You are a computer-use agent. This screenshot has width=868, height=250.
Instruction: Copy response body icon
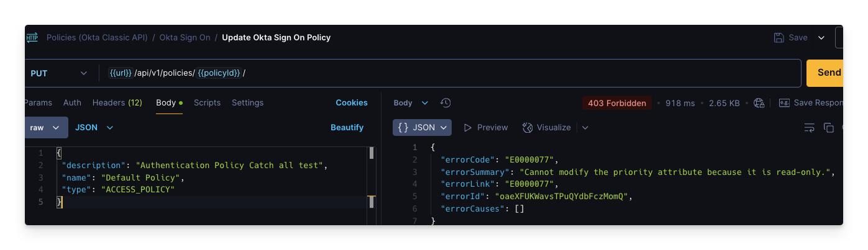pos(828,127)
